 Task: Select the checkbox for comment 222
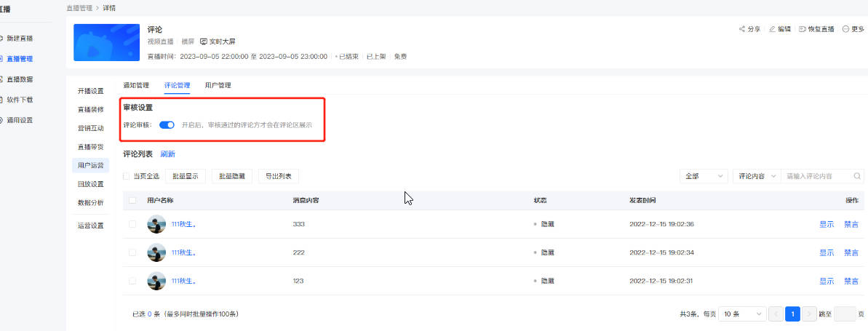[x=132, y=252]
